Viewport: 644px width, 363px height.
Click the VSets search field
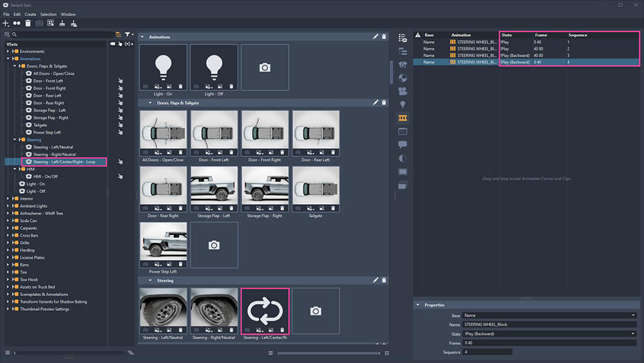[64, 35]
